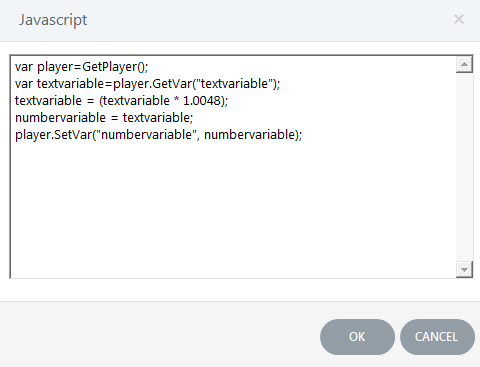480x367 pixels.
Task: Click the player.SetVar("numbervariable") line
Action: tap(158, 135)
